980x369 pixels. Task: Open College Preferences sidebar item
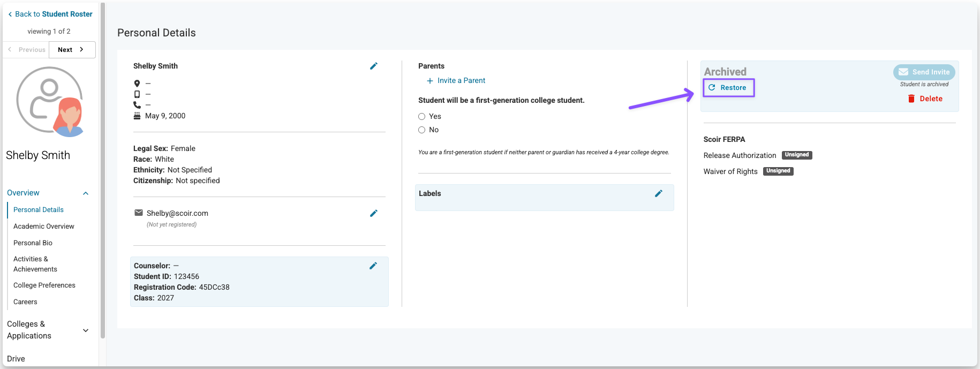(44, 285)
